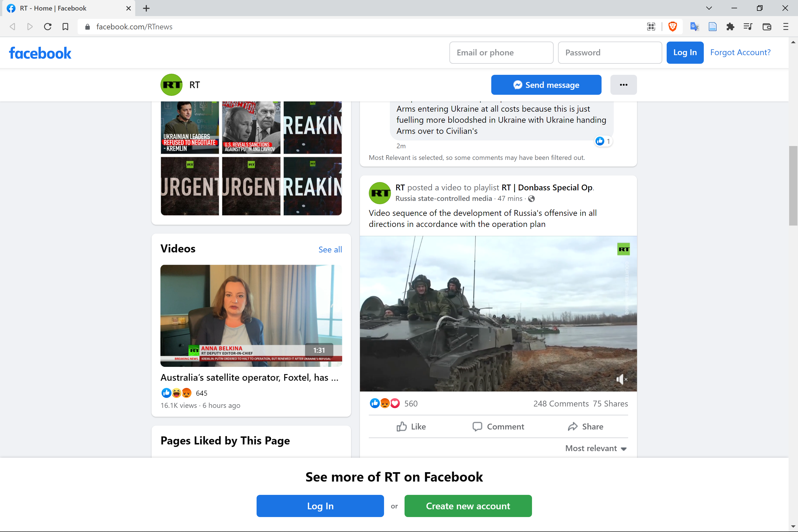Open the Google Translate extension icon
The image size is (798, 532).
tap(694, 27)
